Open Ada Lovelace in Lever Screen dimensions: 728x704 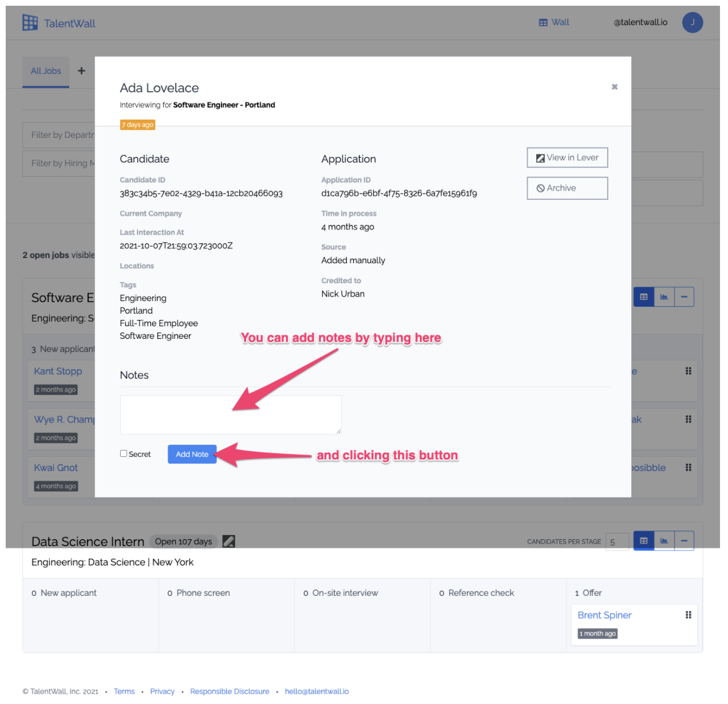click(x=567, y=157)
